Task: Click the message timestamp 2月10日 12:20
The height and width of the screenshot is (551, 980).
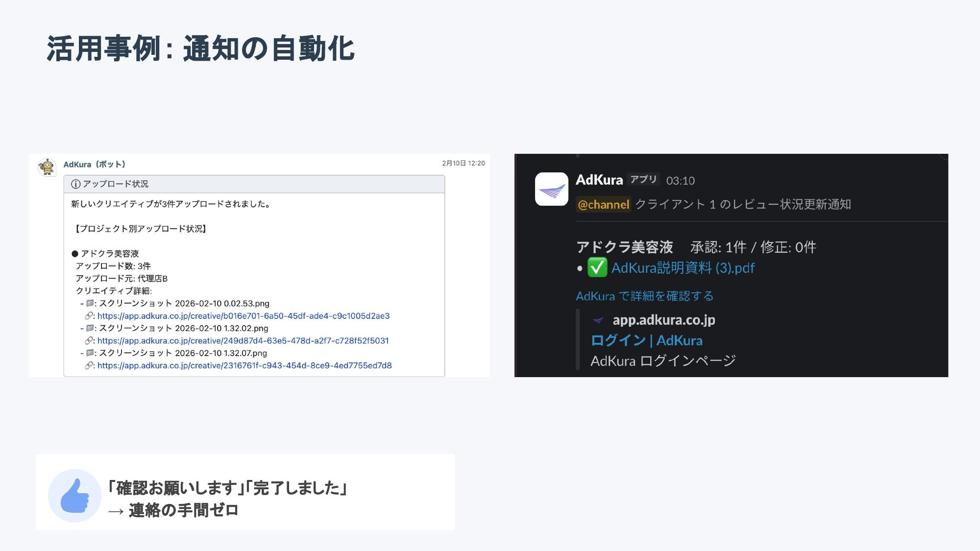Action: (464, 163)
